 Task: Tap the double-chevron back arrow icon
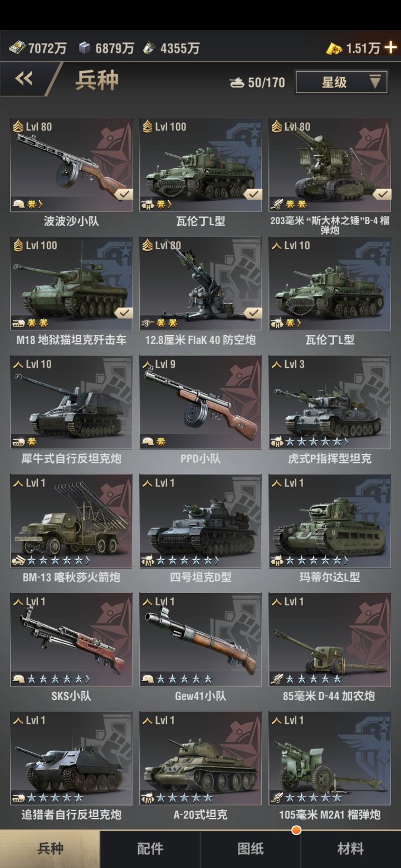[23, 78]
